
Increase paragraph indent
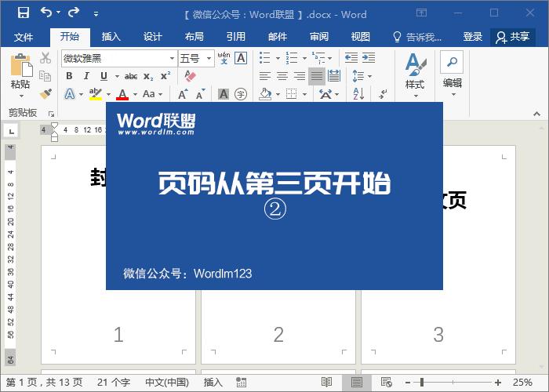369,57
